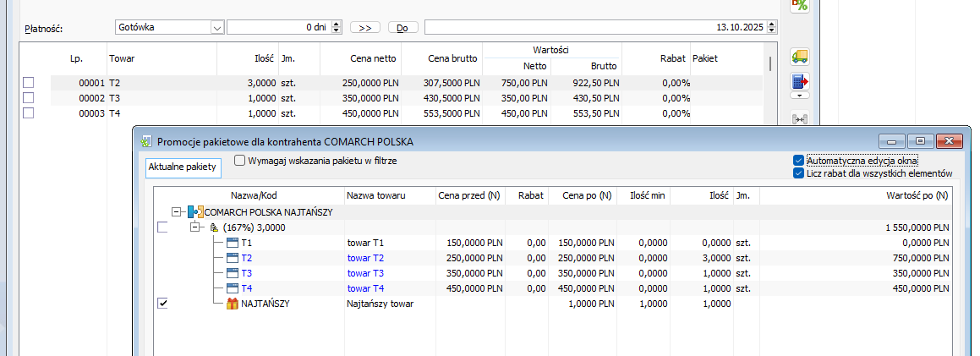Tick the checkbox for row 00001 T2
This screenshot has height=356, width=980.
click(29, 83)
